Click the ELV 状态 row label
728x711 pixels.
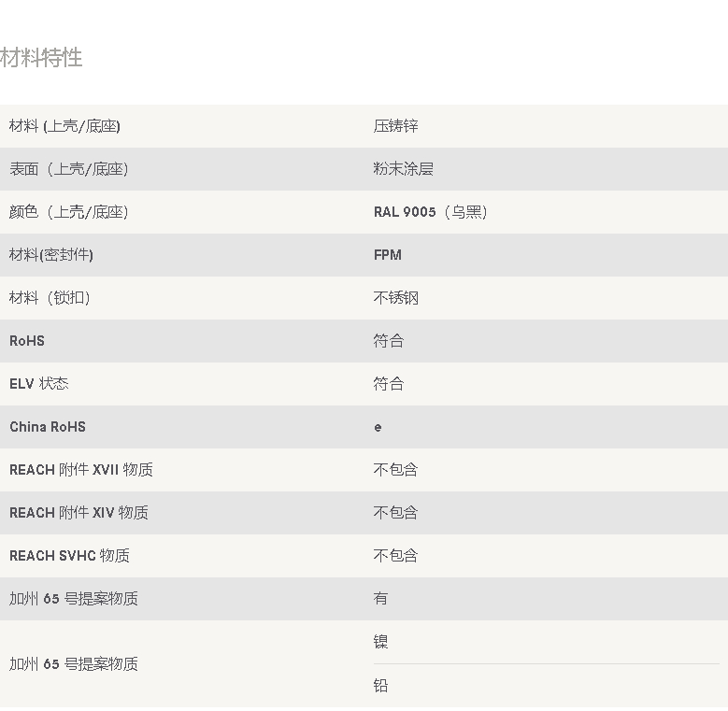[38, 384]
